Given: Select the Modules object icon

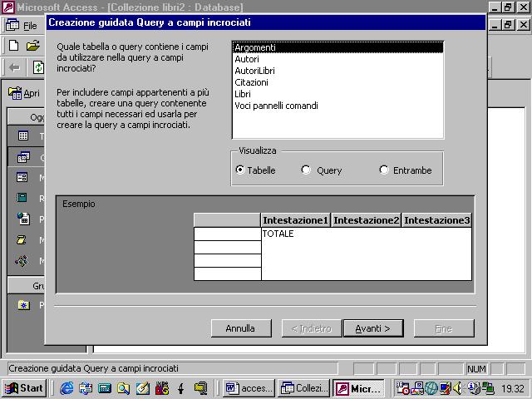Looking at the screenshot, I should (x=22, y=261).
